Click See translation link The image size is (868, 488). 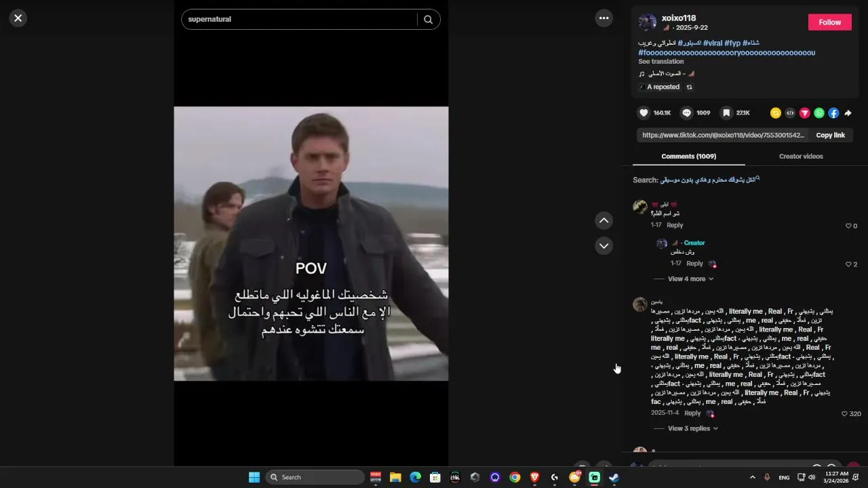pos(660,62)
